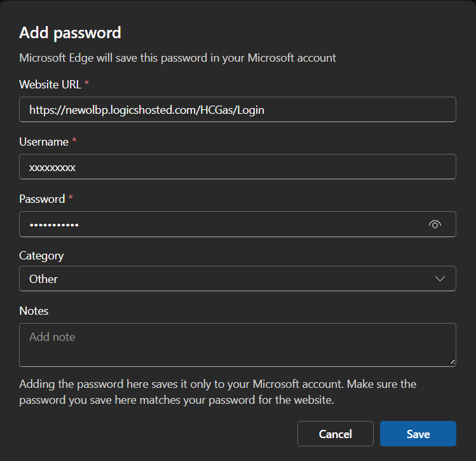Screen dimensions: 476x461
Task: Click the Password field label
Action: [42, 199]
